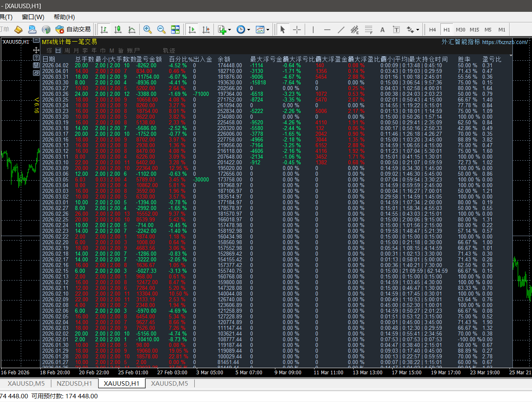Select the 周 weekly statistics view
The image size is (532, 402).
coord(67,51)
